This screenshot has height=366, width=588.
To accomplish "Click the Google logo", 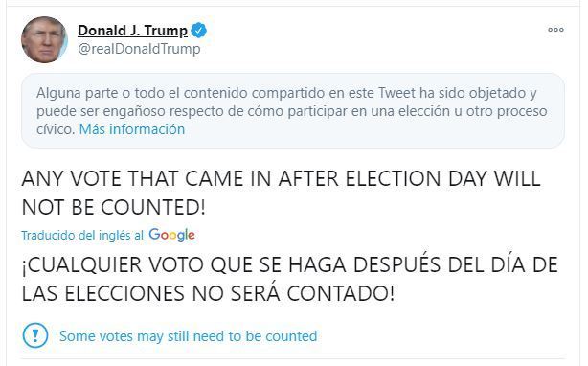I will 171,235.
